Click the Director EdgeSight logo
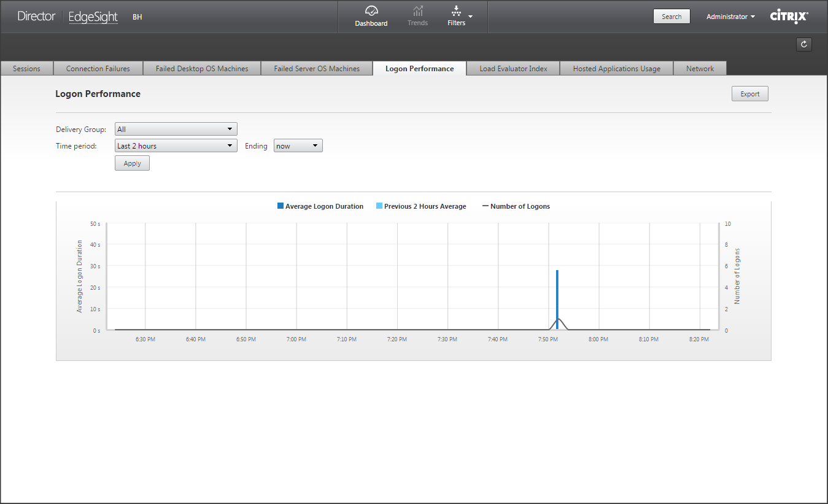This screenshot has width=828, height=504. 68,17
